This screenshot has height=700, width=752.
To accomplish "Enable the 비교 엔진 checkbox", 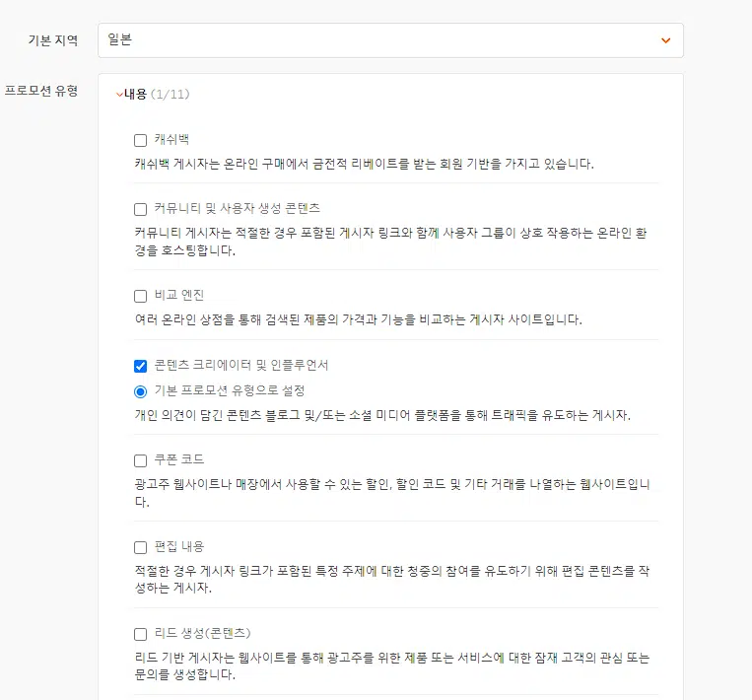I will [x=141, y=296].
